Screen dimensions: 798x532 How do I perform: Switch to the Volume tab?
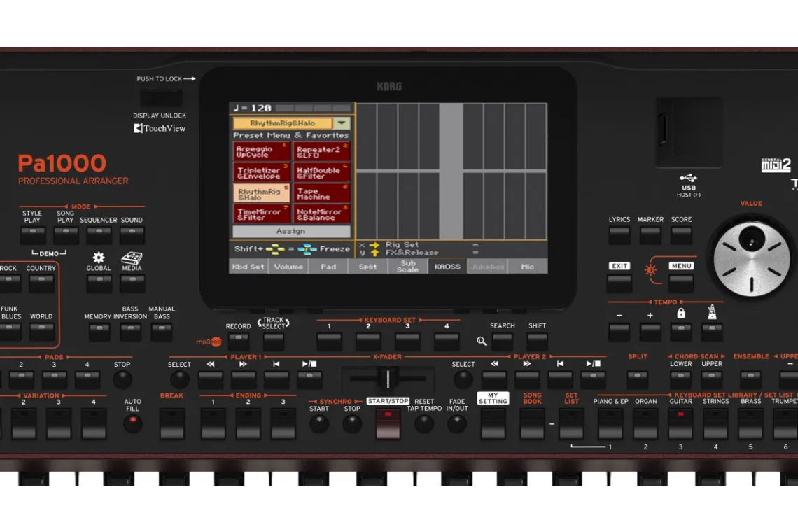pyautogui.click(x=288, y=267)
